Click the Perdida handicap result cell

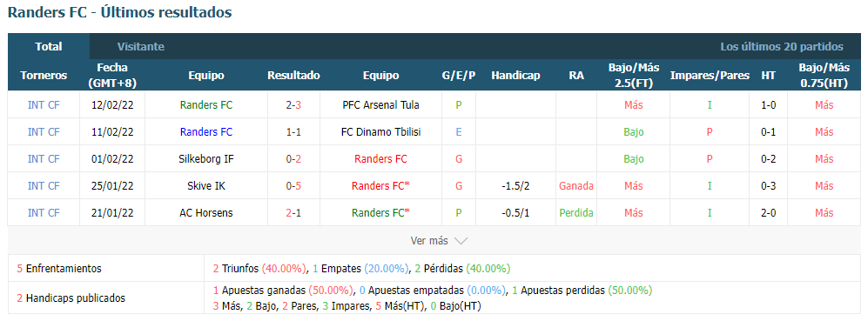[x=576, y=212]
